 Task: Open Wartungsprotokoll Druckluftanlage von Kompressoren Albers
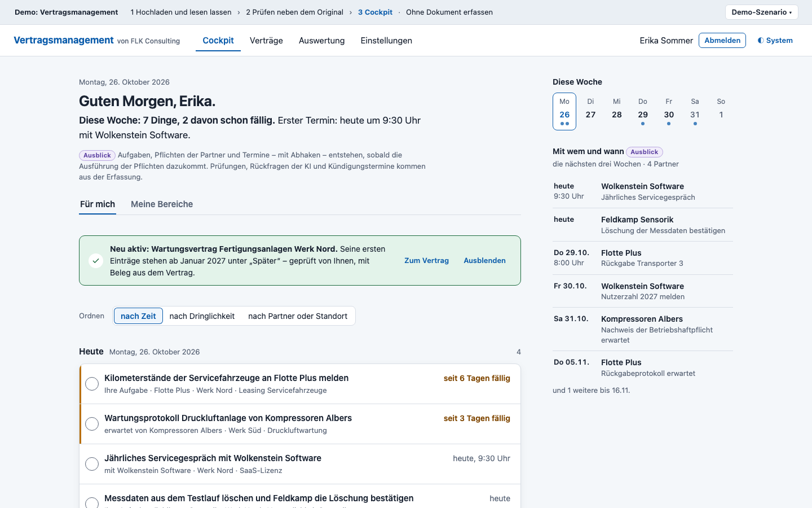point(228,418)
